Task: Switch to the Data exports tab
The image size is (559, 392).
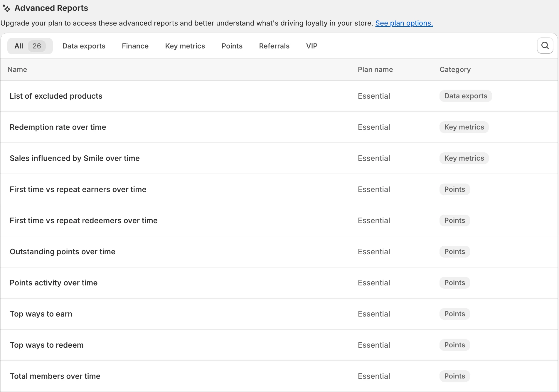Action: (x=84, y=46)
